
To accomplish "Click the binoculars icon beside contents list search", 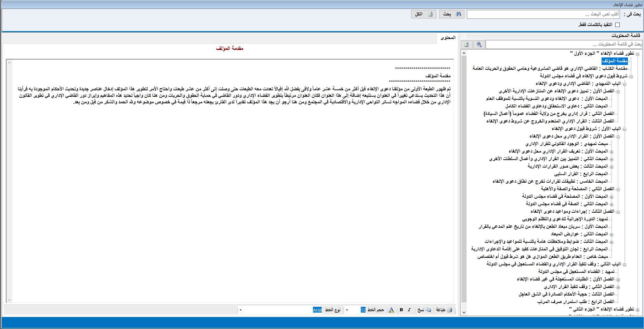I will click(x=479, y=44).
